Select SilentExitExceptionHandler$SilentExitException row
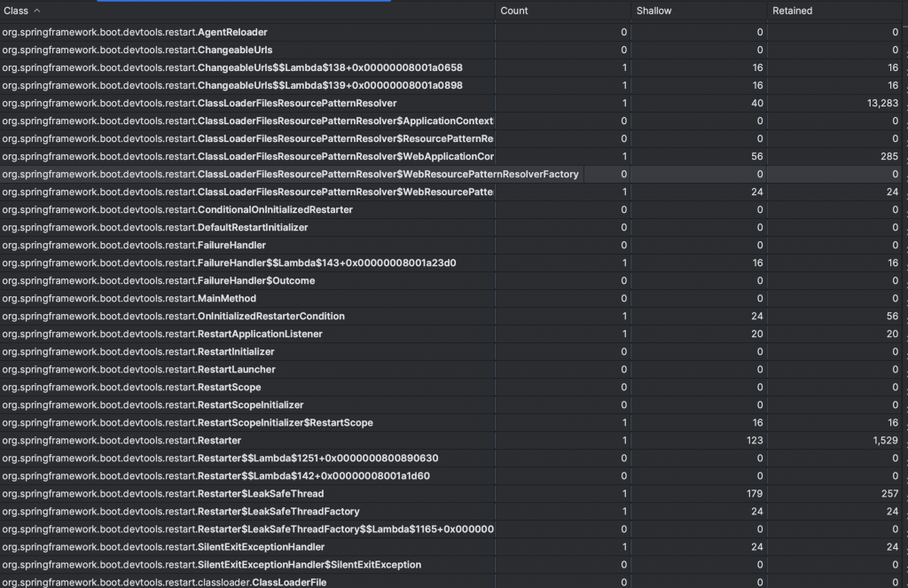Image resolution: width=908 pixels, height=588 pixels. pyautogui.click(x=451, y=565)
